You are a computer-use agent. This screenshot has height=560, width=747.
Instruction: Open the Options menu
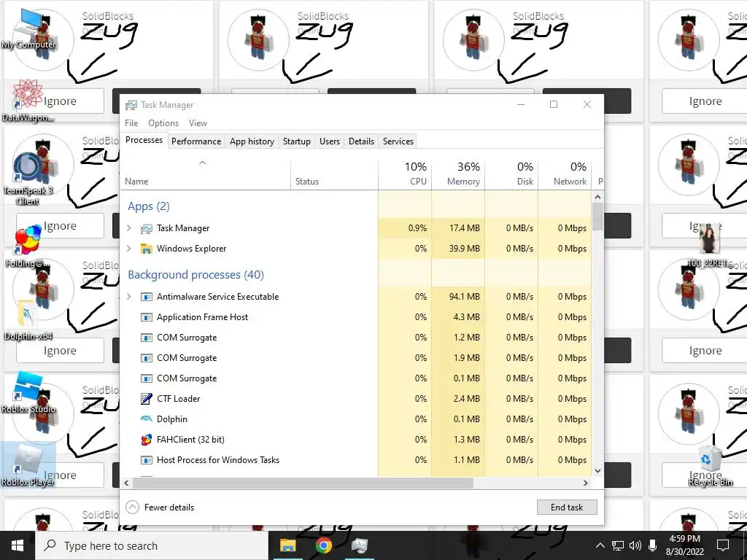point(163,122)
